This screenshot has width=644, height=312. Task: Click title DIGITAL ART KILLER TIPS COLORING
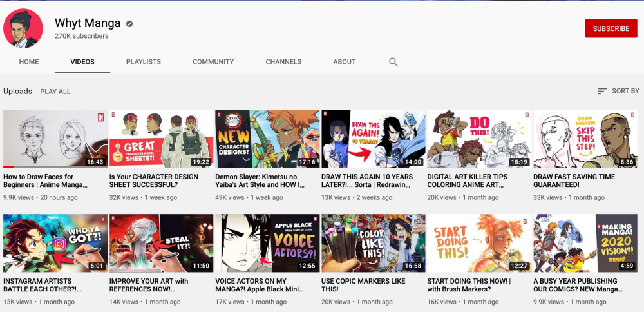click(468, 181)
